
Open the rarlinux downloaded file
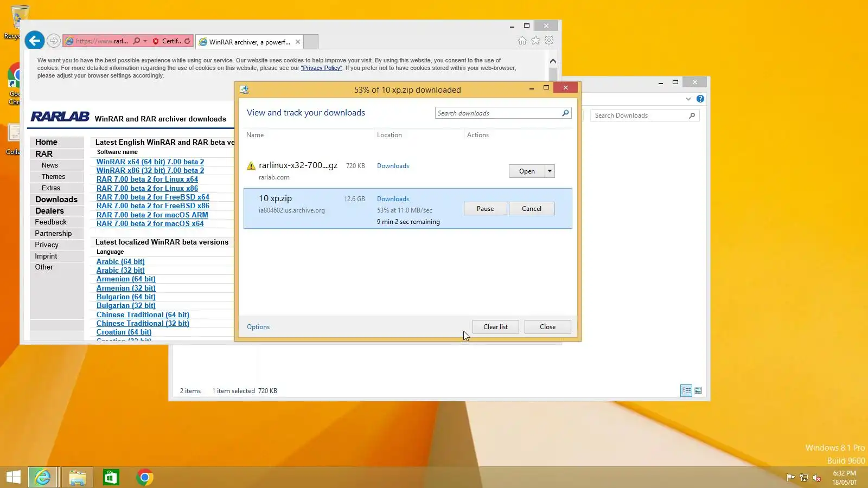coord(527,171)
